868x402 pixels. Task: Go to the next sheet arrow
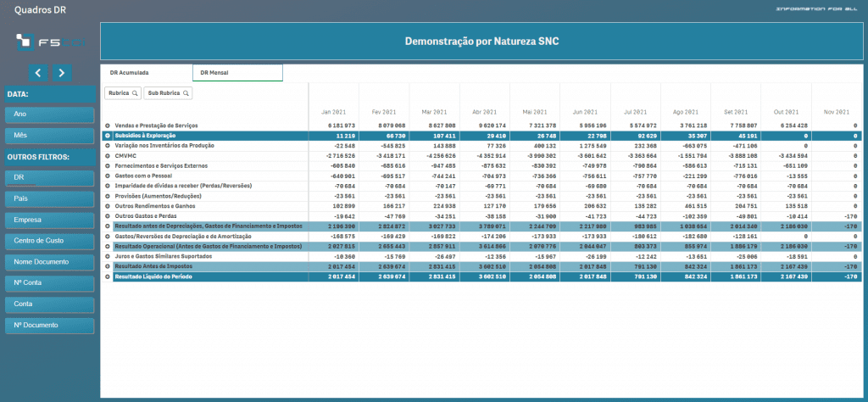point(62,73)
